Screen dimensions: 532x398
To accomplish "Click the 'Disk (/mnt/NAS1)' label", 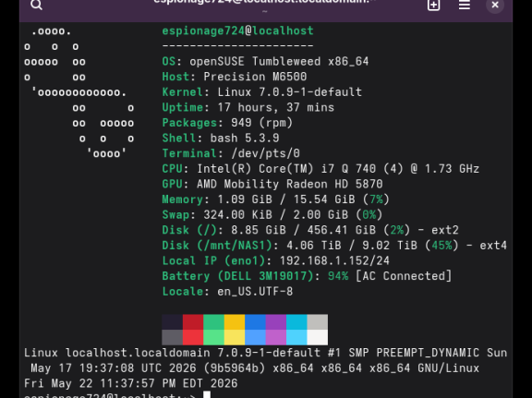I will click(217, 246).
